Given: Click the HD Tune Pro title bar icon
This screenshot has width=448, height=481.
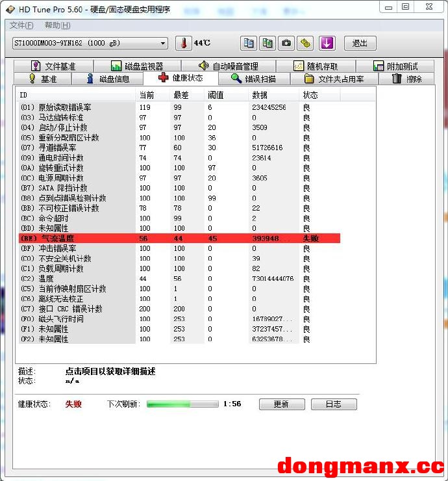Looking at the screenshot, I should click(8, 7).
